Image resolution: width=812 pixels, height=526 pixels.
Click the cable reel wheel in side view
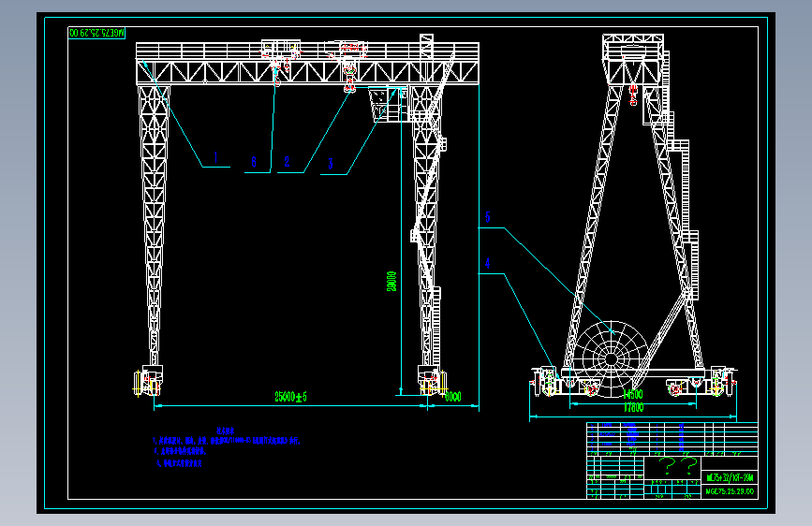(x=611, y=359)
